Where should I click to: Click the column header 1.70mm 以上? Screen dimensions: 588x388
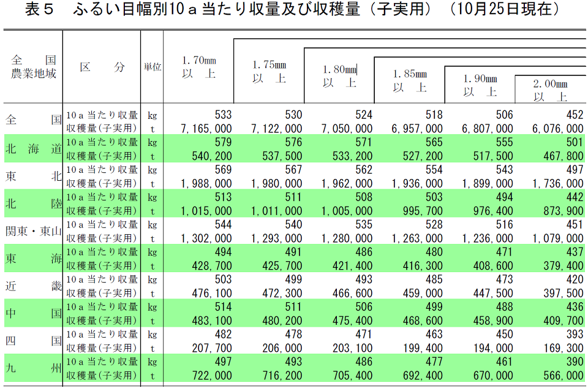coord(198,67)
